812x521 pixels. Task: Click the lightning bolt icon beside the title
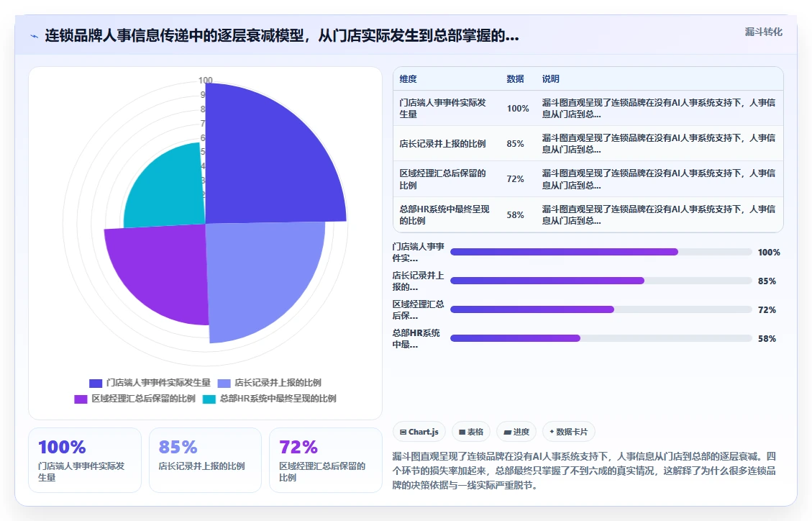[35, 36]
